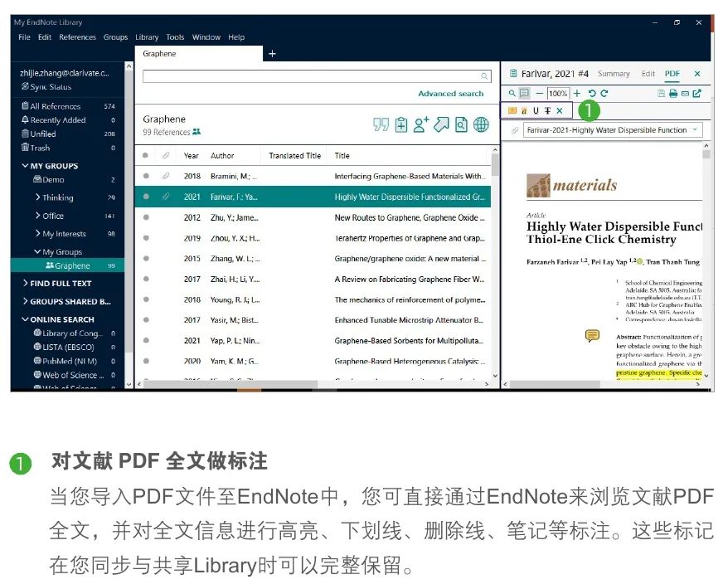728x584 pixels.
Task: Click the library search input box
Action: (x=317, y=76)
